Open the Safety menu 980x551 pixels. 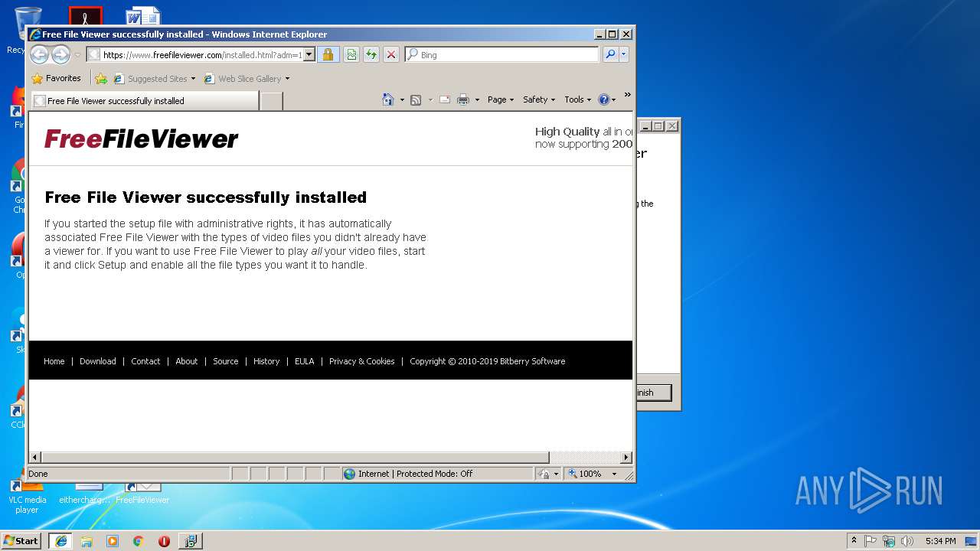coord(538,99)
